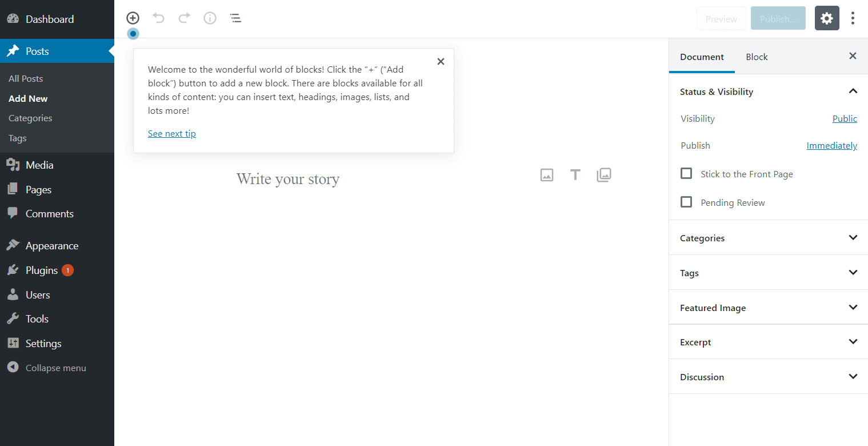Change visibility via the Public link
The height and width of the screenshot is (446, 868).
pos(845,118)
